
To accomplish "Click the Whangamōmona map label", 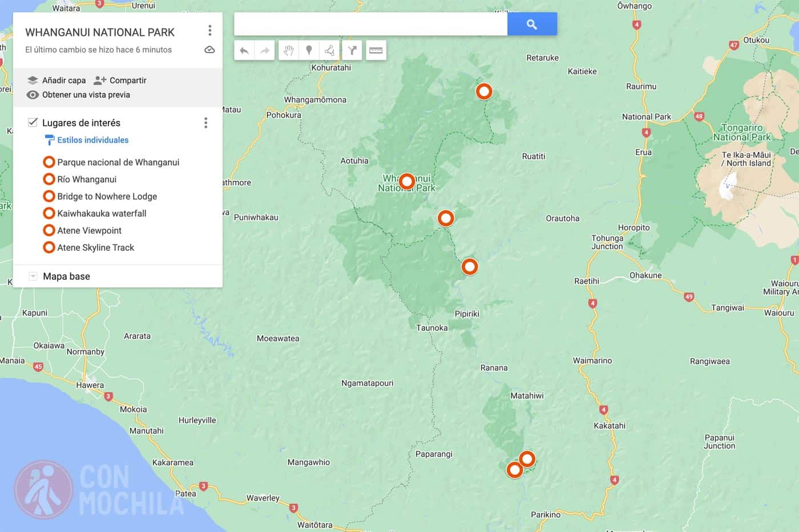I will tap(315, 100).
